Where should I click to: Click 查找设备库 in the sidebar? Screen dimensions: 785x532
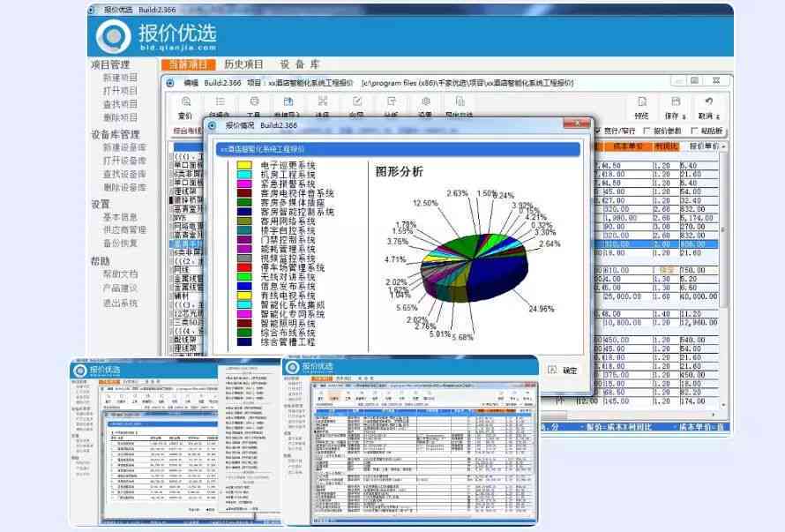[x=124, y=175]
